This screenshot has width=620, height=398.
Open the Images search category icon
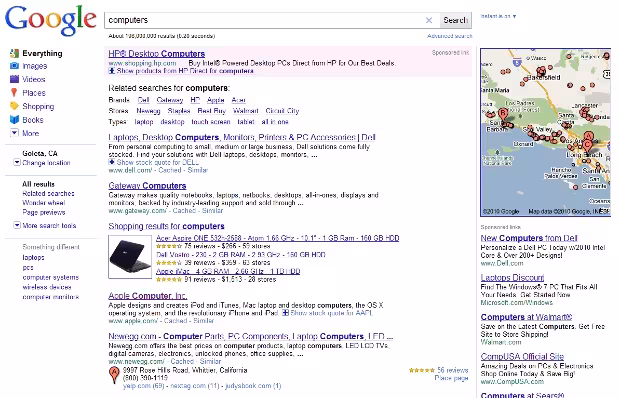click(14, 66)
